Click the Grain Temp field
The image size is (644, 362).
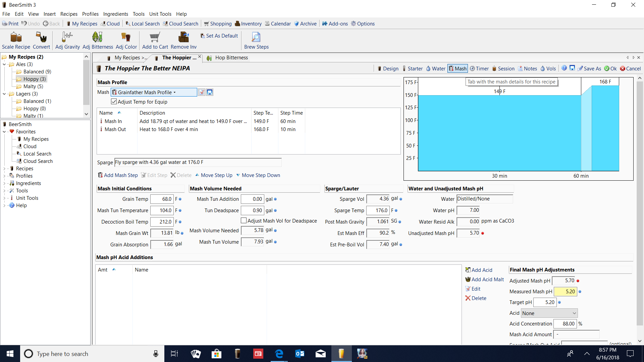point(162,199)
